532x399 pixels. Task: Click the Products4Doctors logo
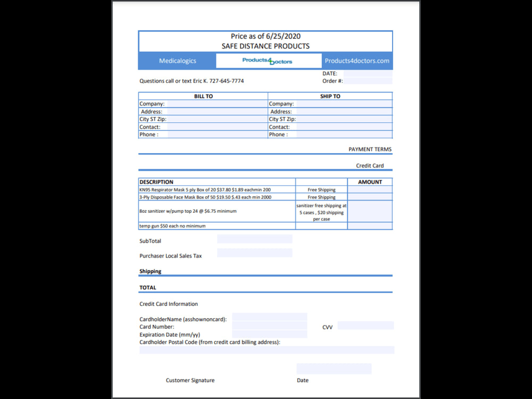[x=268, y=61]
